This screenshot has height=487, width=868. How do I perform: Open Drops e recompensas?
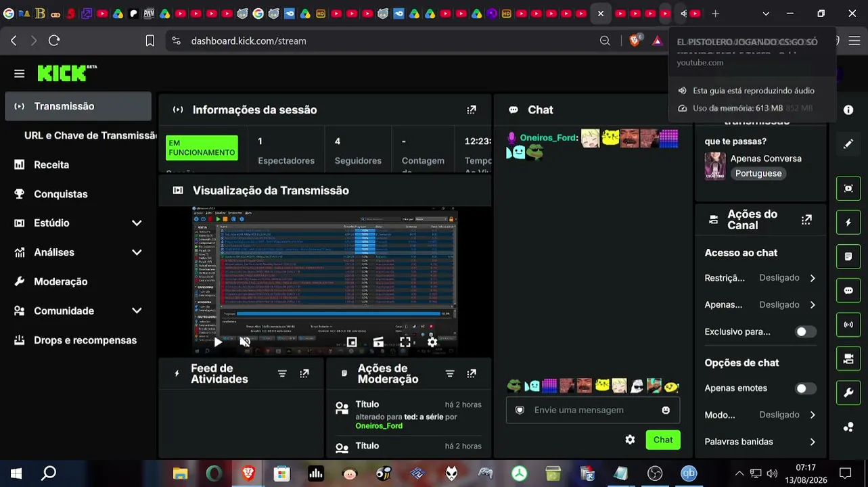(78, 340)
